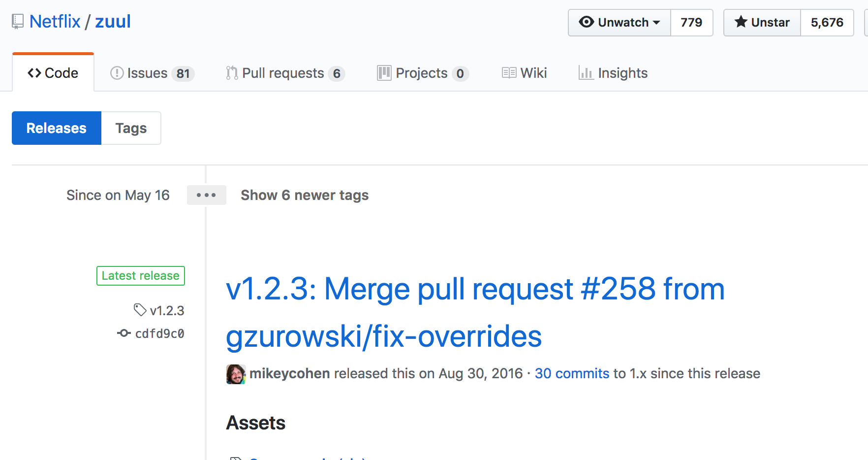Open mikeycohen's profile link
Image resolution: width=868 pixels, height=460 pixels.
tap(290, 373)
